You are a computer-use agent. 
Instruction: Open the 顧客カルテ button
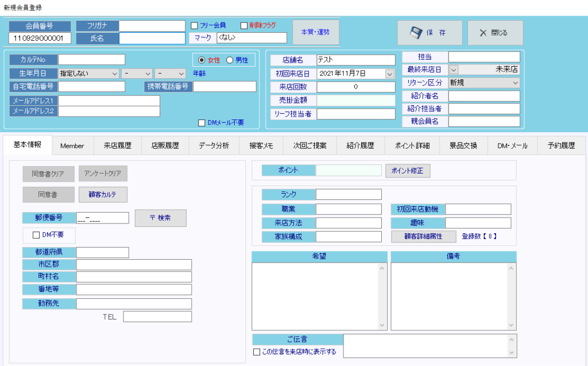tap(103, 195)
